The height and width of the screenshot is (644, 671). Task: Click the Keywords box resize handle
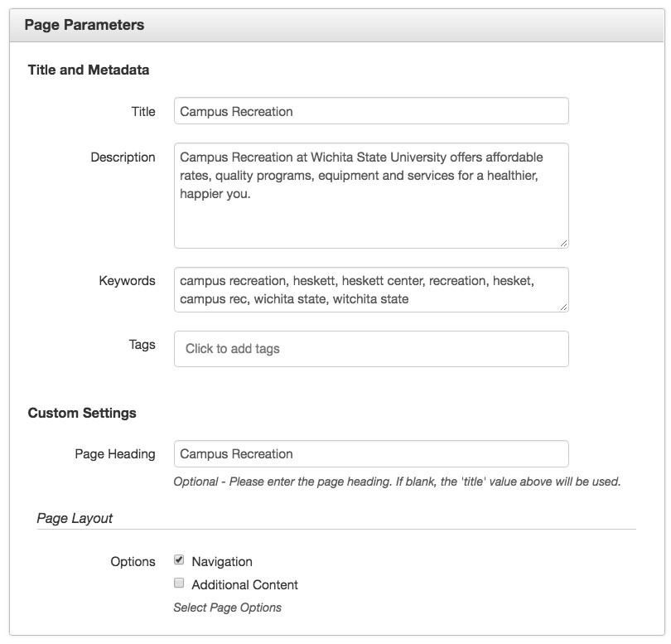pyautogui.click(x=563, y=307)
